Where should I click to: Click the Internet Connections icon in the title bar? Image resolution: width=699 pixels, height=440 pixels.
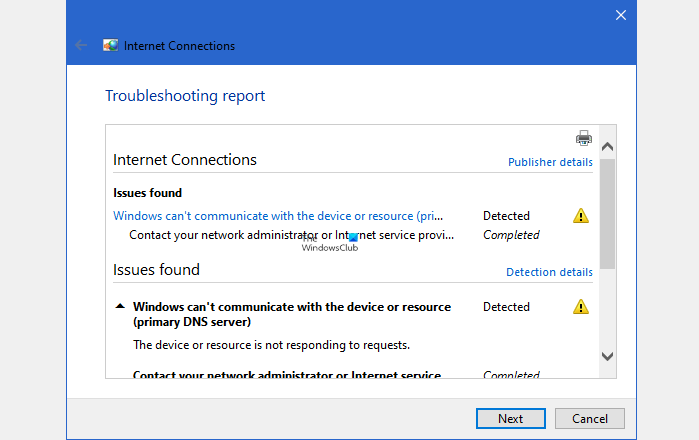coord(111,46)
